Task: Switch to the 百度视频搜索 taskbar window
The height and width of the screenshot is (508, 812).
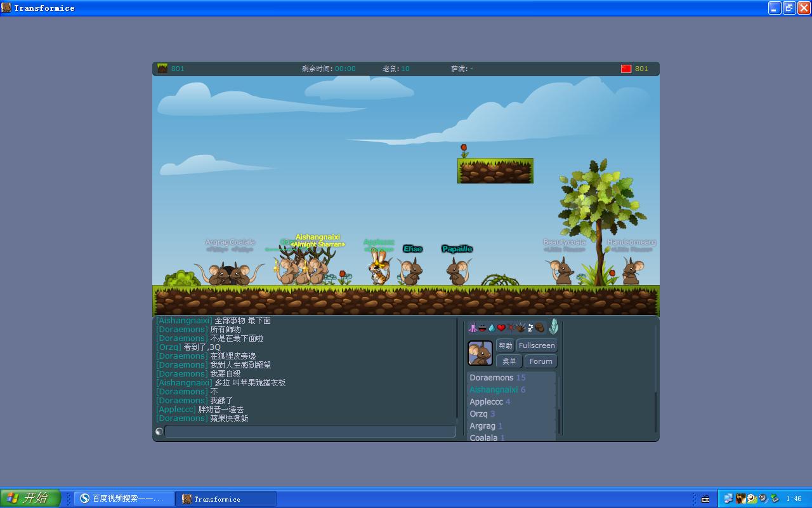Action: click(123, 499)
